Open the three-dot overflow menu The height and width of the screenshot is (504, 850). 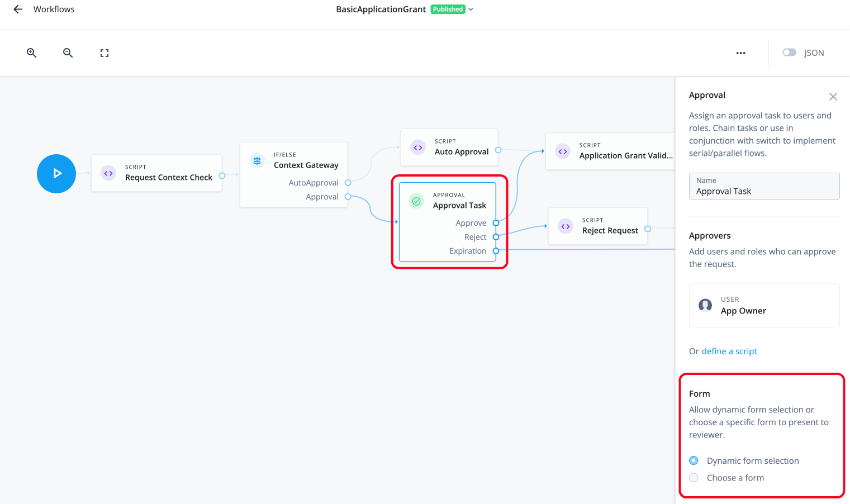coord(740,53)
